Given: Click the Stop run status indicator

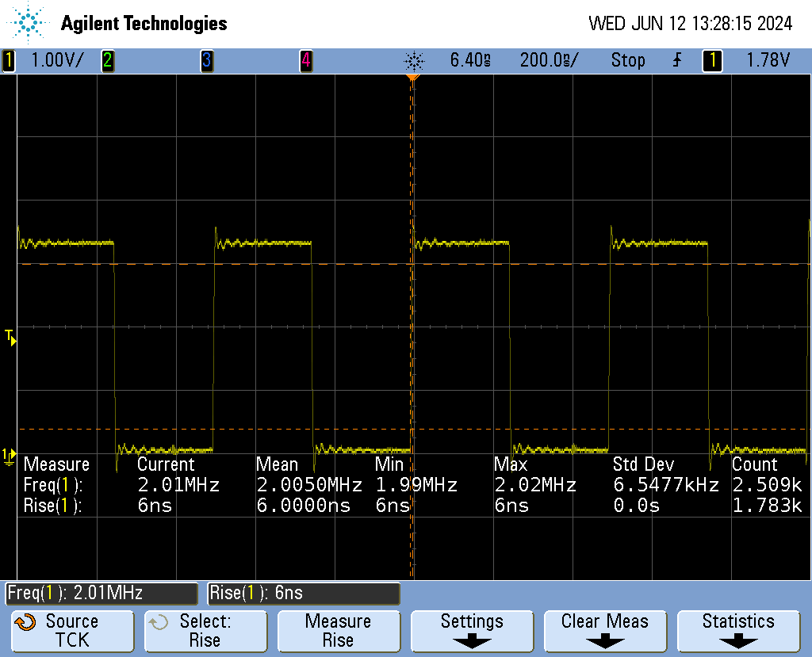Looking at the screenshot, I should 627,60.
